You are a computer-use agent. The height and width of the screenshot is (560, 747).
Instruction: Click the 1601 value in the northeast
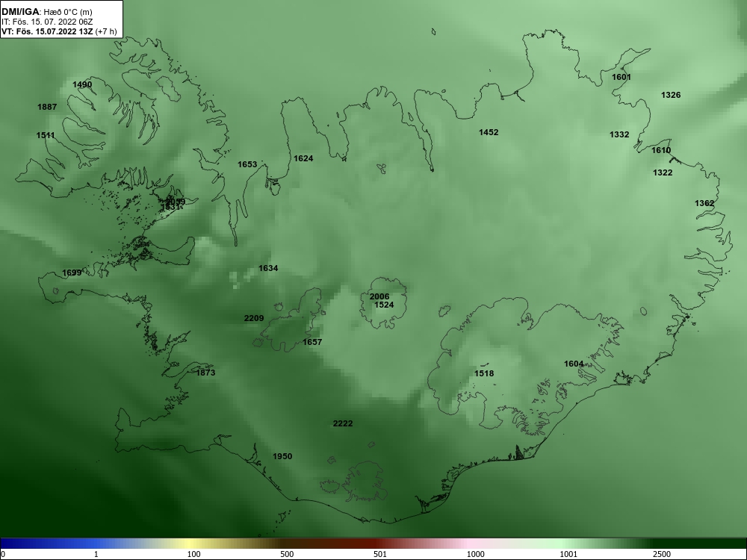tap(622, 77)
